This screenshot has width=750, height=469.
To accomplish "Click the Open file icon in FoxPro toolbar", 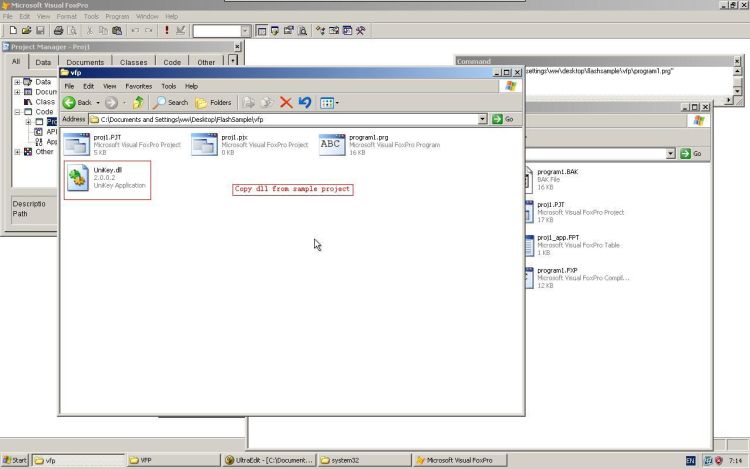I will pyautogui.click(x=26, y=31).
